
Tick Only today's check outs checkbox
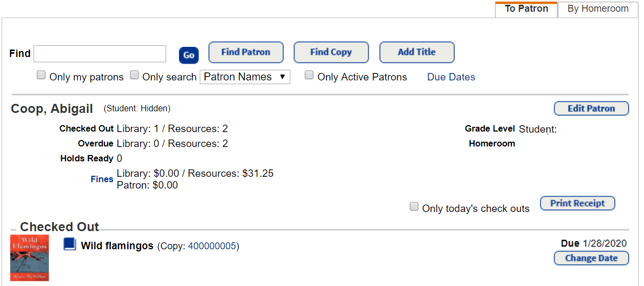[x=414, y=207]
